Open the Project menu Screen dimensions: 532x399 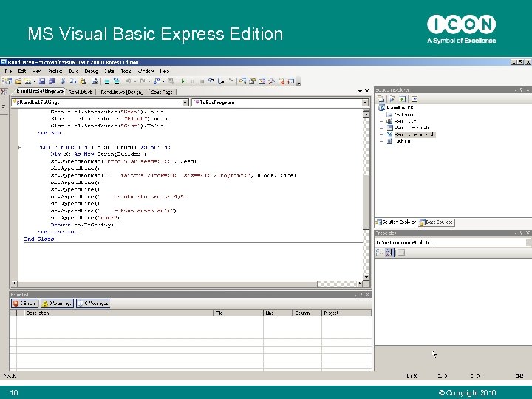(x=55, y=71)
